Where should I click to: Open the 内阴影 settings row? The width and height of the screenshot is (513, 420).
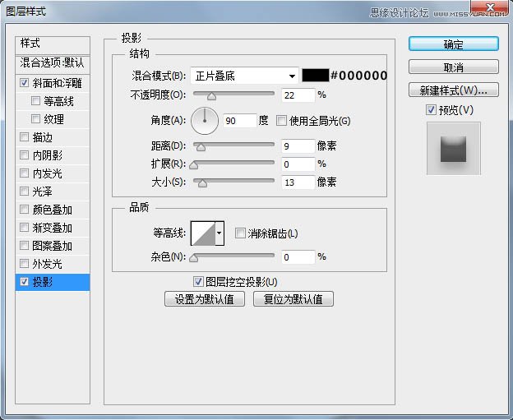coord(53,155)
